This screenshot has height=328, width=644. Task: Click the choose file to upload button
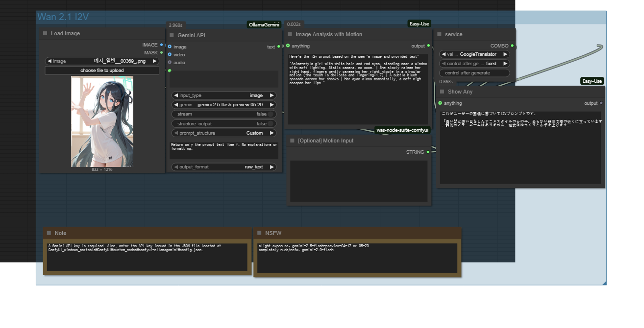102,70
